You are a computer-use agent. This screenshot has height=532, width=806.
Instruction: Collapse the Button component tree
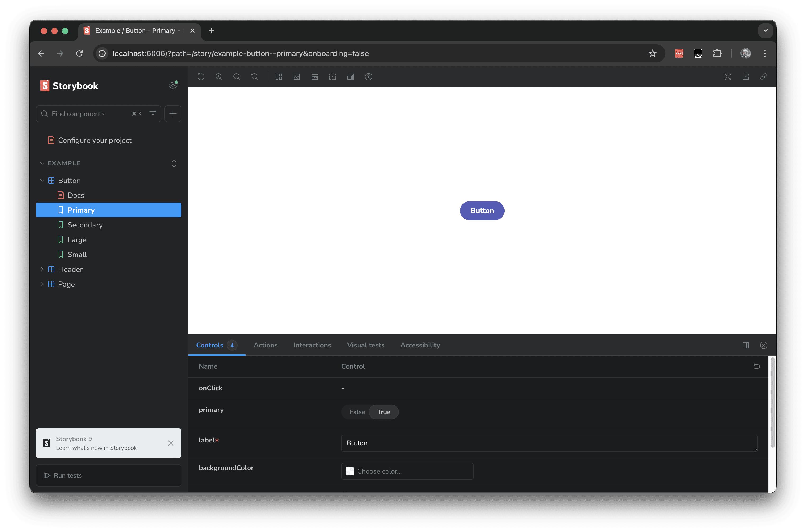[42, 181]
